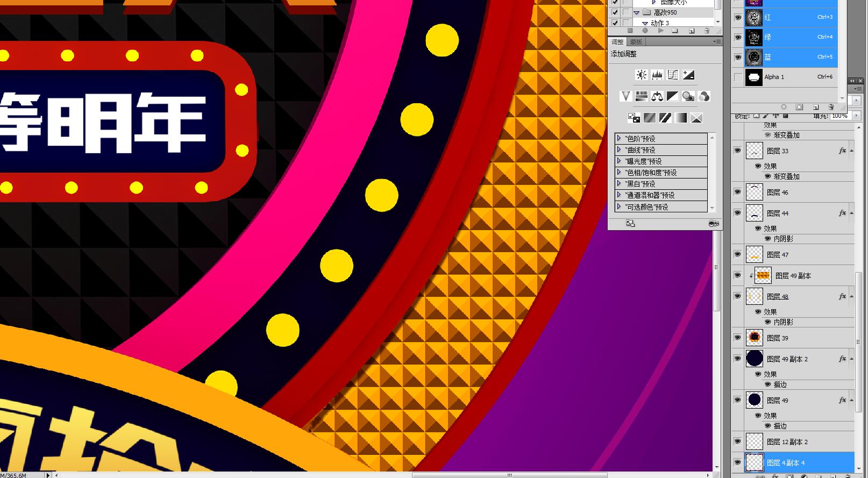This screenshot has height=478, width=868.
Task: Expand the "曝光度"预设 list
Action: (619, 161)
